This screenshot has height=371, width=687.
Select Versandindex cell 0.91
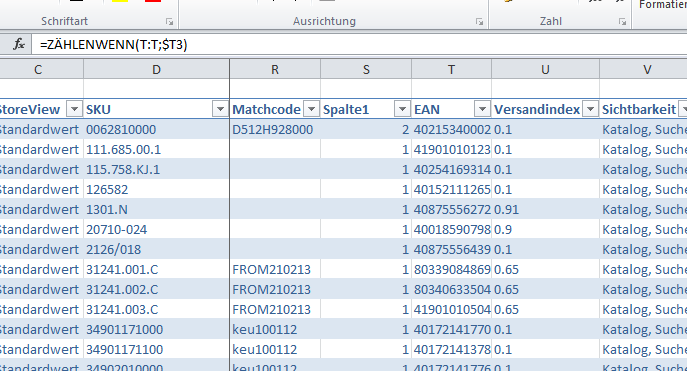[x=545, y=209]
